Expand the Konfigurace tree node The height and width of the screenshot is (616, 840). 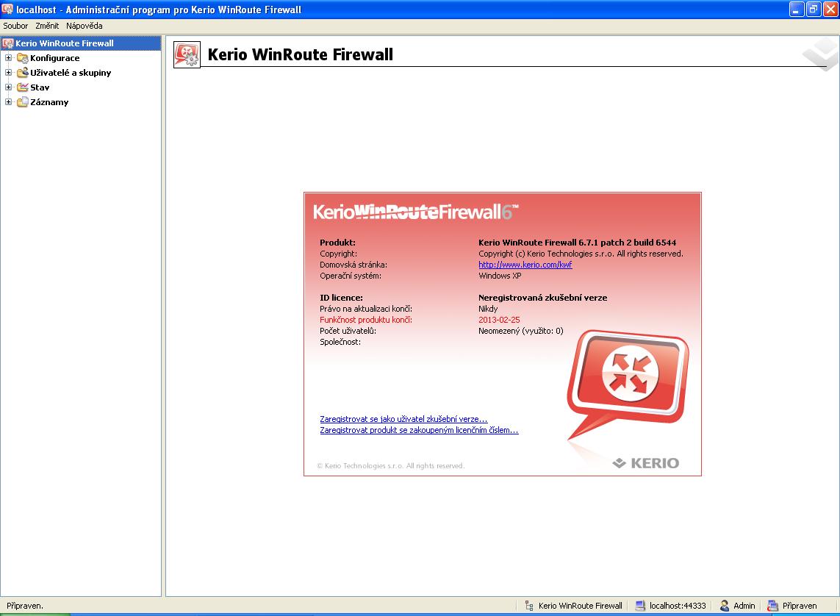click(x=8, y=58)
